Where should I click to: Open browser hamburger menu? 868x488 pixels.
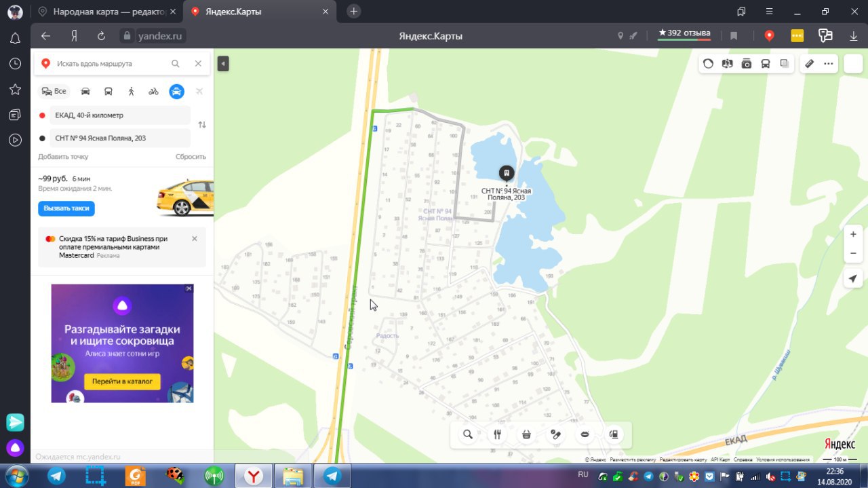[x=770, y=12]
